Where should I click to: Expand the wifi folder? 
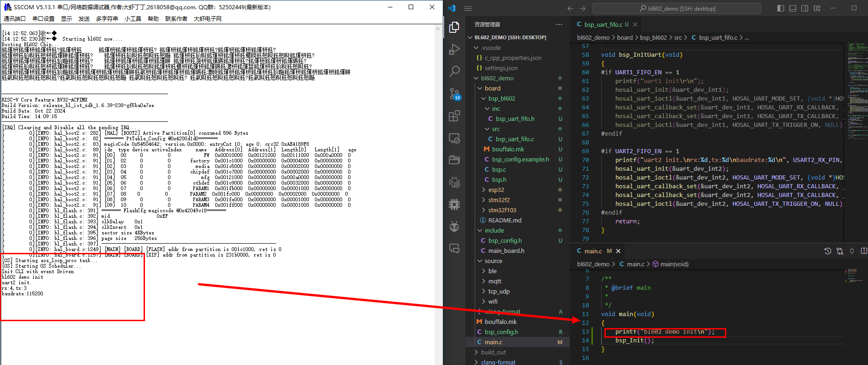483,301
